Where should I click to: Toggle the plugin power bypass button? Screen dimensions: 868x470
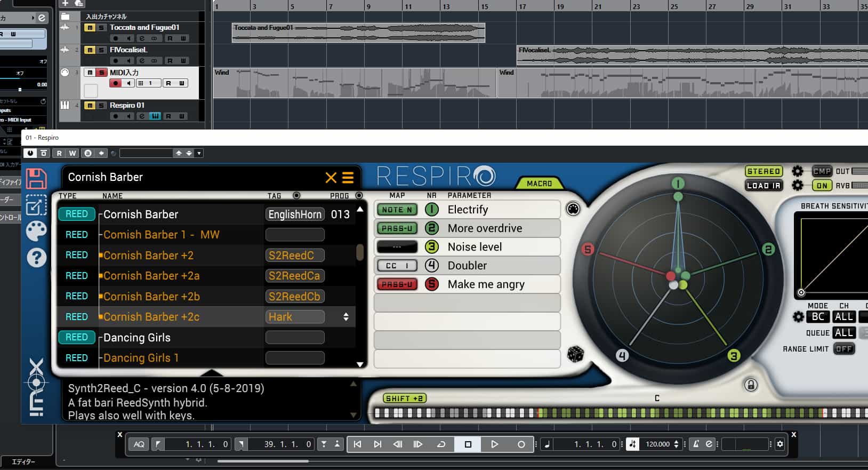click(31, 153)
